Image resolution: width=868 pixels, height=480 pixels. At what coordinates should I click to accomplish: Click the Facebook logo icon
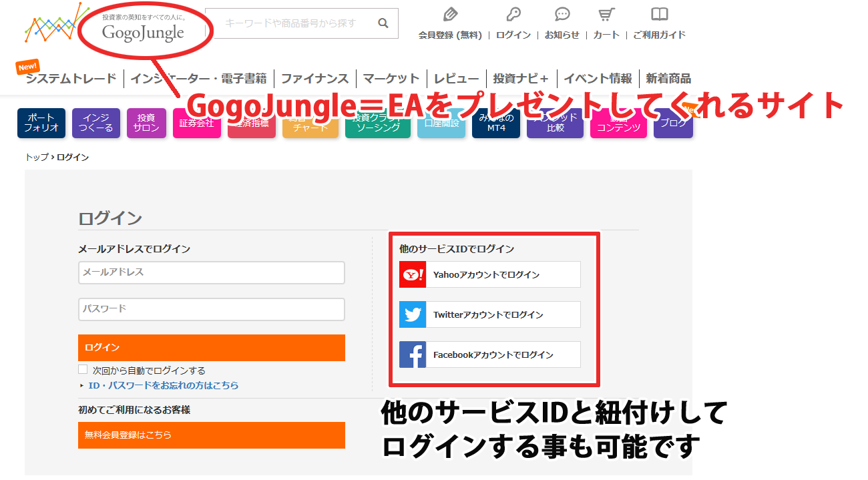(413, 354)
